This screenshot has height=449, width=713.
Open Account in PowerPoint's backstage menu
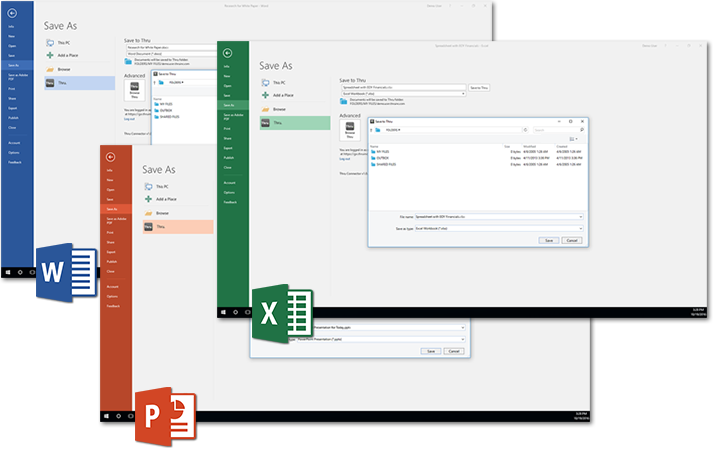tap(112, 287)
